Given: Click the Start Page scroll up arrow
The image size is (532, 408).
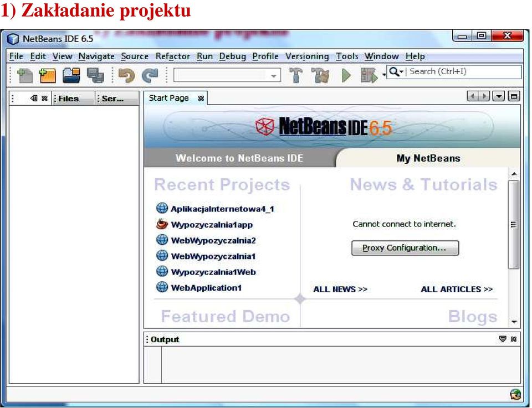Looking at the screenshot, I should pos(514,174).
